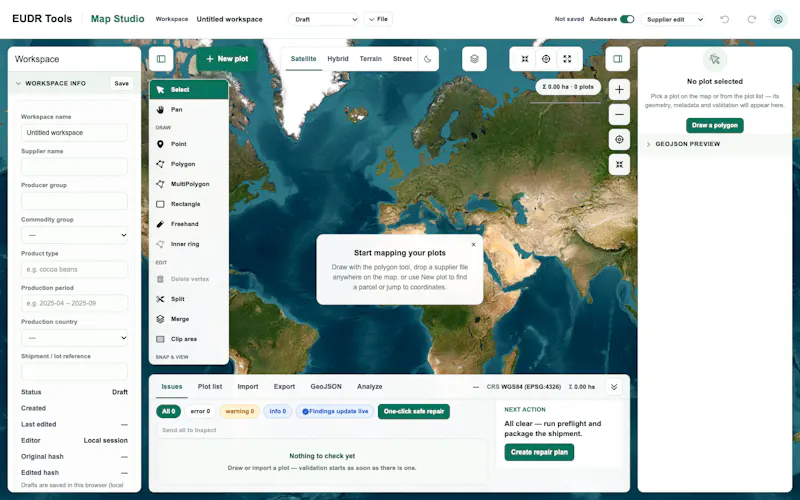Click the Delete vertex tool
This screenshot has width=800, height=500.
pyautogui.click(x=188, y=279)
